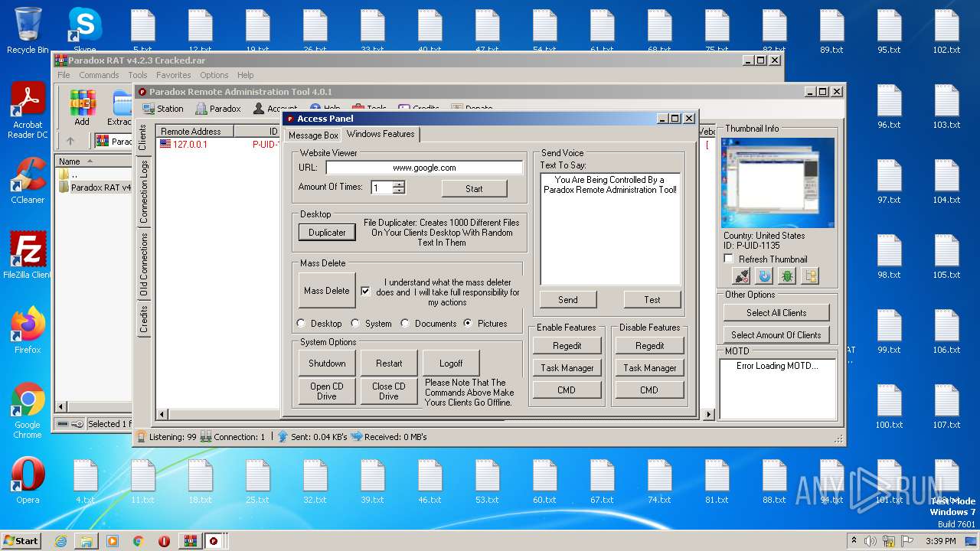The width and height of the screenshot is (980, 551).
Task: Click the Logoff button
Action: click(x=451, y=363)
